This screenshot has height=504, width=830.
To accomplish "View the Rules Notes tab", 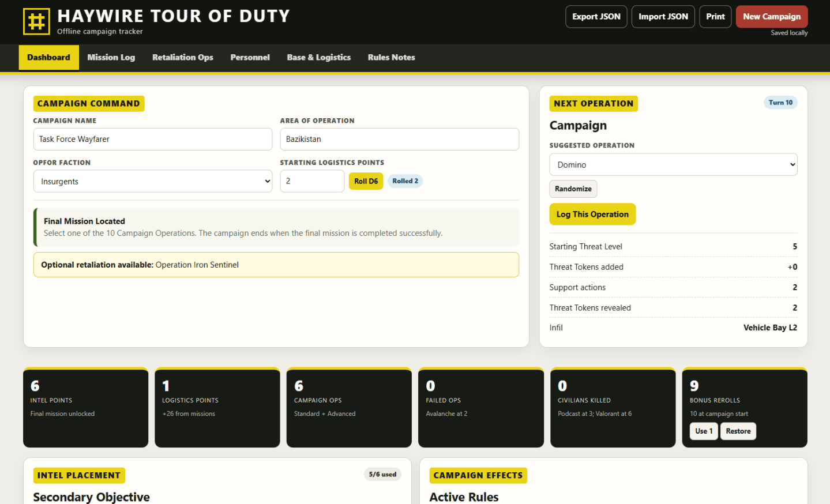I will [x=392, y=57].
